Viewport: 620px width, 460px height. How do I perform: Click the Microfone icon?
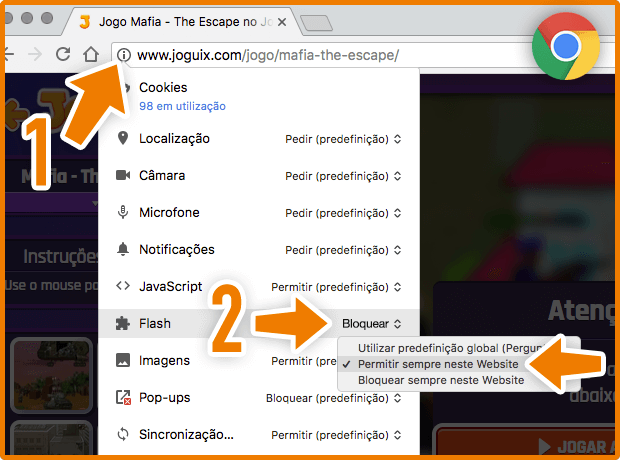(x=123, y=212)
